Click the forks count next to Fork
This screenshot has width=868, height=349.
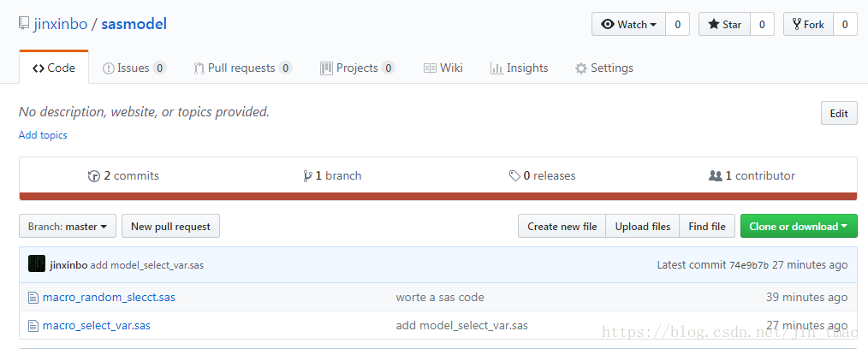click(845, 24)
